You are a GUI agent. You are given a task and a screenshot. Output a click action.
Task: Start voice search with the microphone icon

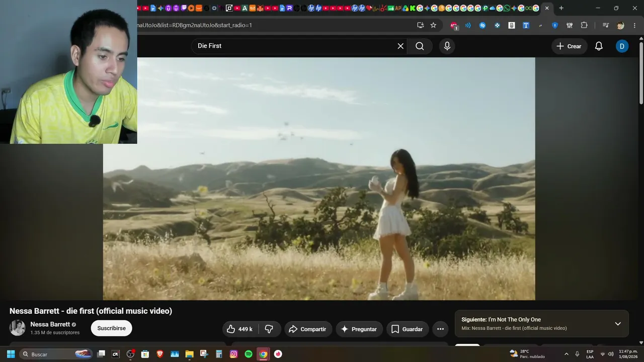click(447, 46)
